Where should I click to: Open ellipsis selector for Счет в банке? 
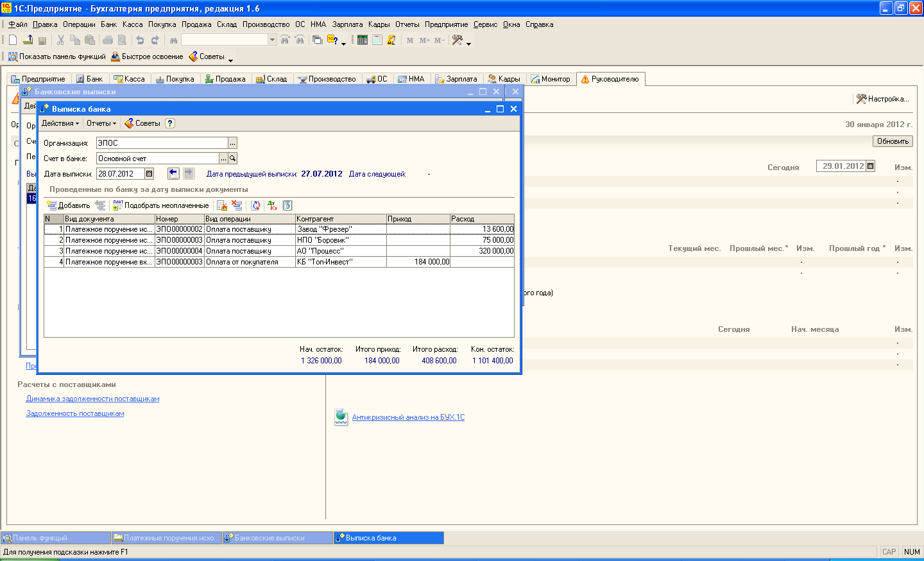coord(223,159)
